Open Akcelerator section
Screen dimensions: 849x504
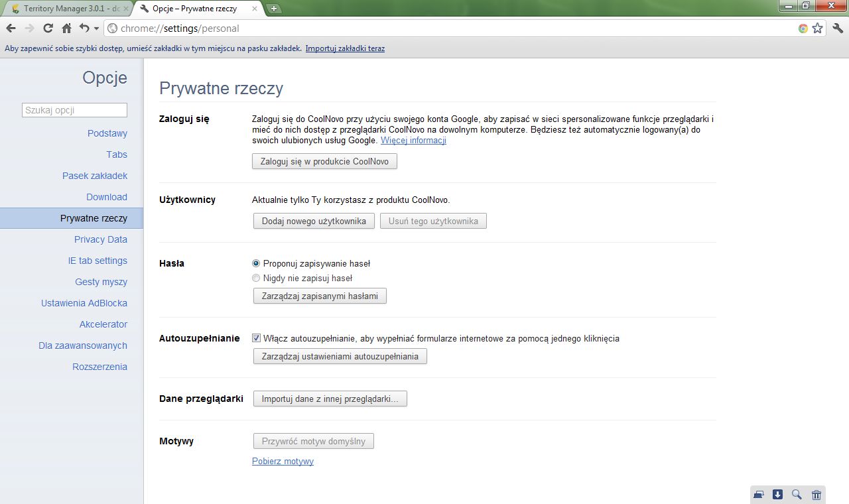103,324
